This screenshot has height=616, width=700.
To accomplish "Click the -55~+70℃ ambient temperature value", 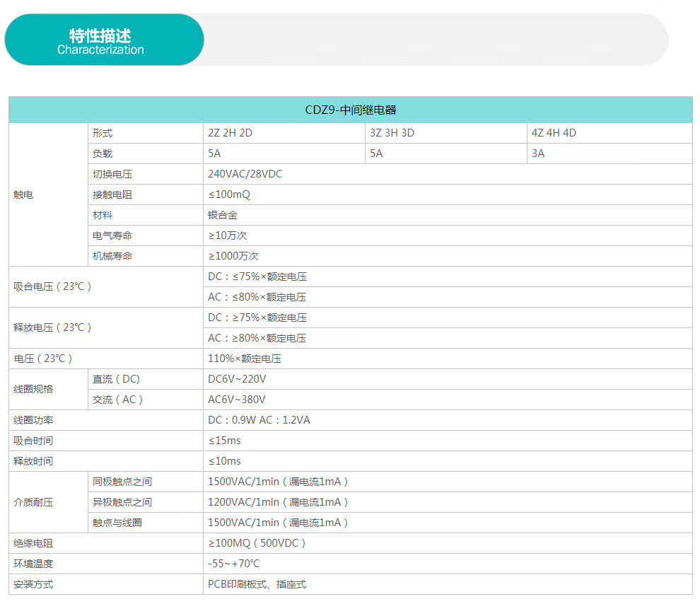I will coord(233,564).
